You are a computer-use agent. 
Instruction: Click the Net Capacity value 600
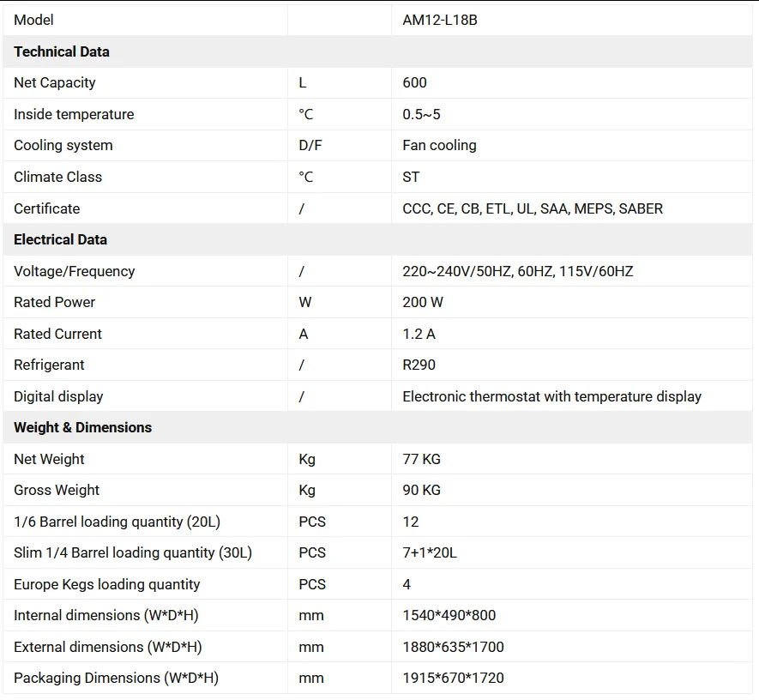[x=414, y=82]
